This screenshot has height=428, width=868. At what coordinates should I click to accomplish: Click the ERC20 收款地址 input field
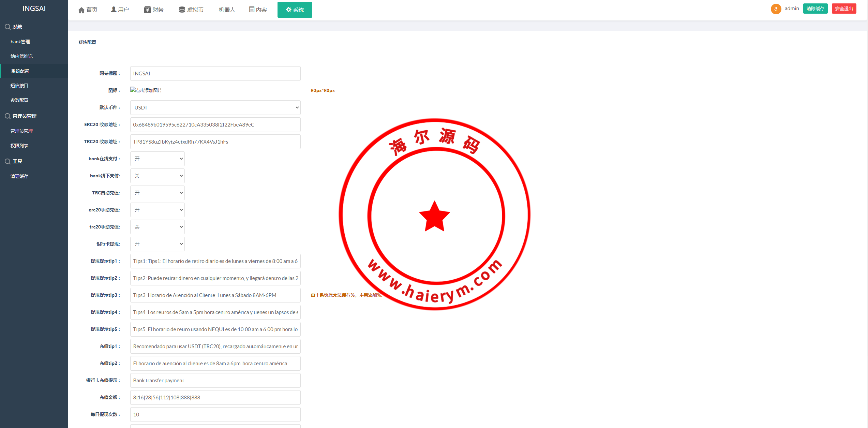click(215, 125)
